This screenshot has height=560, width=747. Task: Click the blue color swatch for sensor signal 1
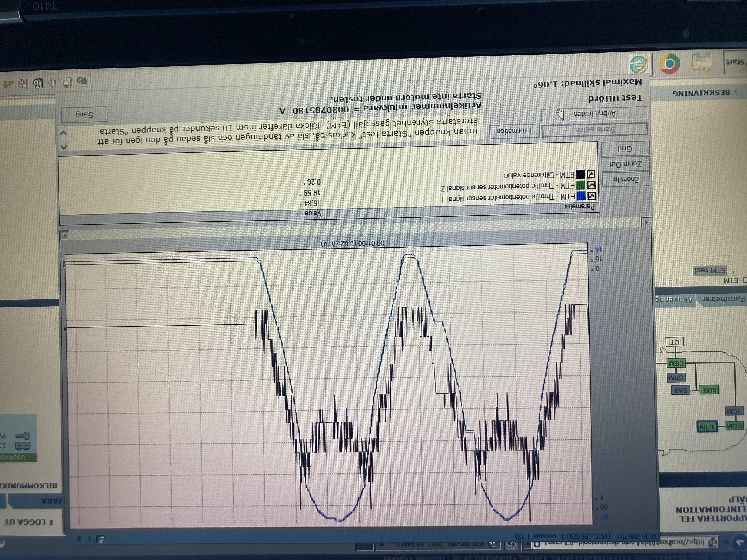point(581,196)
